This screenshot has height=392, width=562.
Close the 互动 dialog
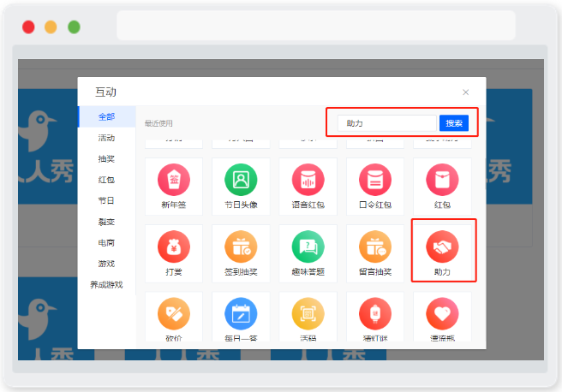click(x=465, y=92)
